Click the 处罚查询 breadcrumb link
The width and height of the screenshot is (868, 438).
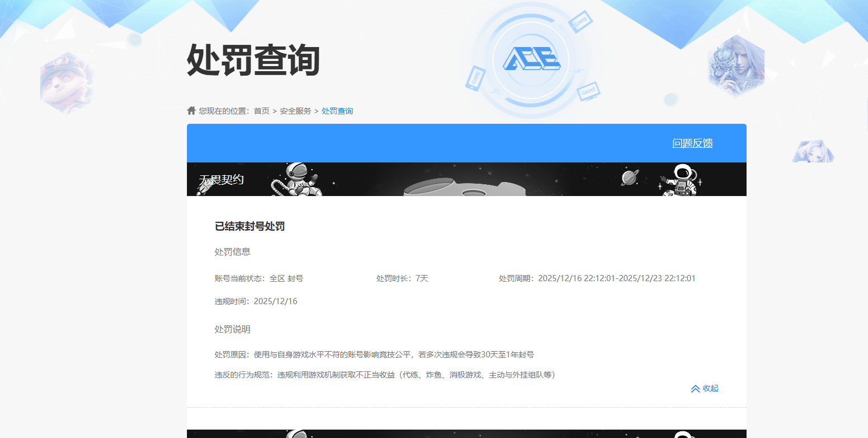click(x=337, y=111)
